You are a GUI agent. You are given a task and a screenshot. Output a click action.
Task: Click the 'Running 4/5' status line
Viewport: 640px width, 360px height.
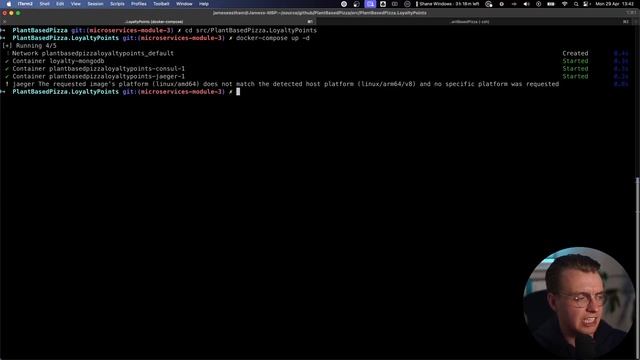point(29,46)
